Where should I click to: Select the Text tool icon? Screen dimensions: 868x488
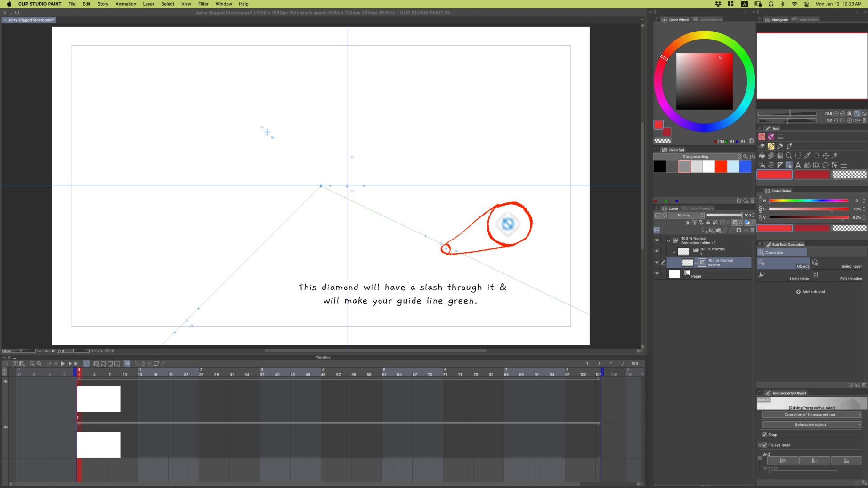click(x=798, y=165)
